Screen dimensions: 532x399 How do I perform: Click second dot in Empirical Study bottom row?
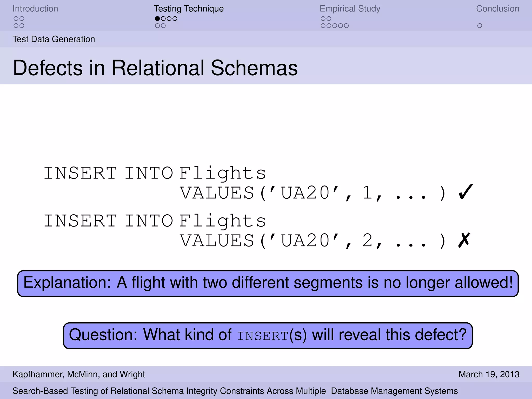coord(329,26)
